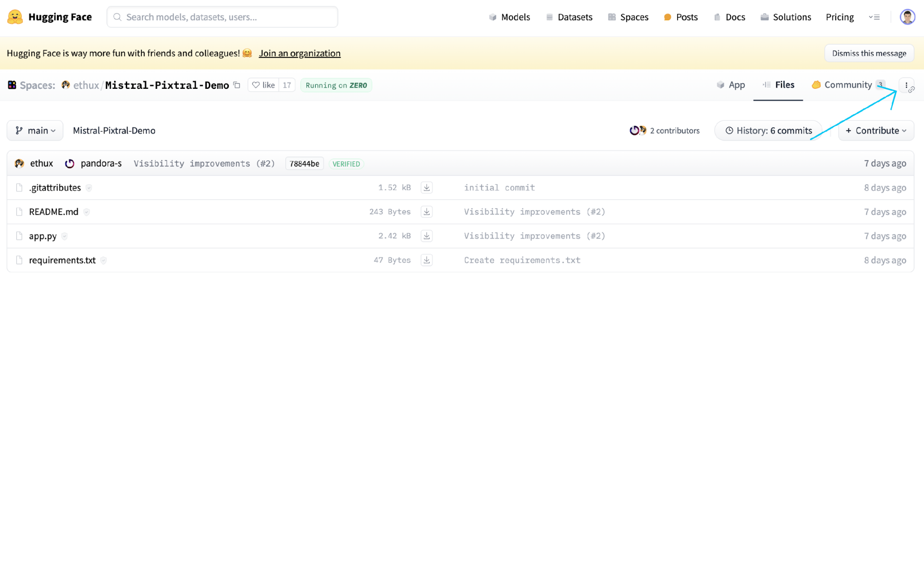Image resolution: width=924 pixels, height=568 pixels.
Task: Open the Pricing page
Action: 840,17
